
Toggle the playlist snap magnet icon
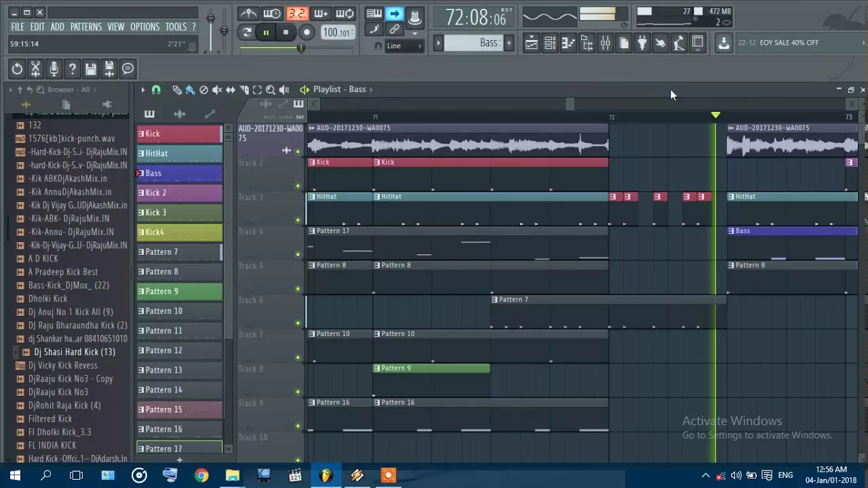click(x=156, y=89)
